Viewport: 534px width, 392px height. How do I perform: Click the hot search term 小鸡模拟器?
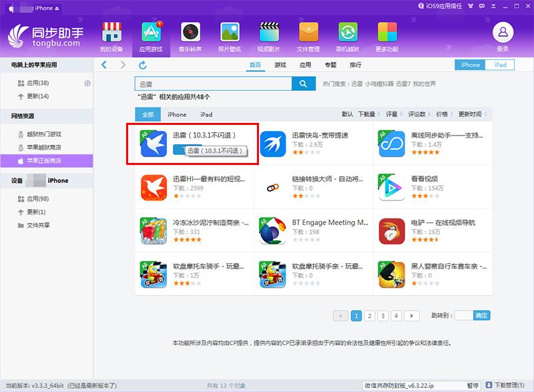click(x=379, y=83)
